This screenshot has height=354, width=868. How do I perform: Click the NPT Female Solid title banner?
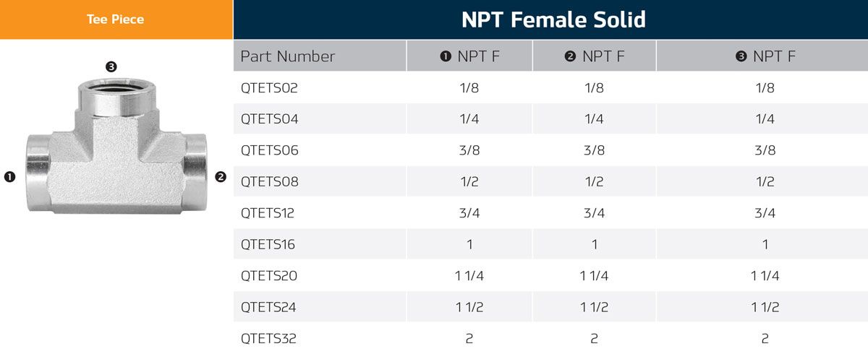click(x=553, y=20)
